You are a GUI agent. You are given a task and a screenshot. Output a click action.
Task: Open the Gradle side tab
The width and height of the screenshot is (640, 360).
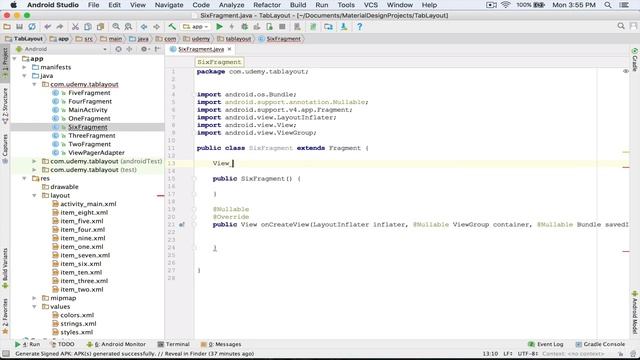click(x=635, y=60)
